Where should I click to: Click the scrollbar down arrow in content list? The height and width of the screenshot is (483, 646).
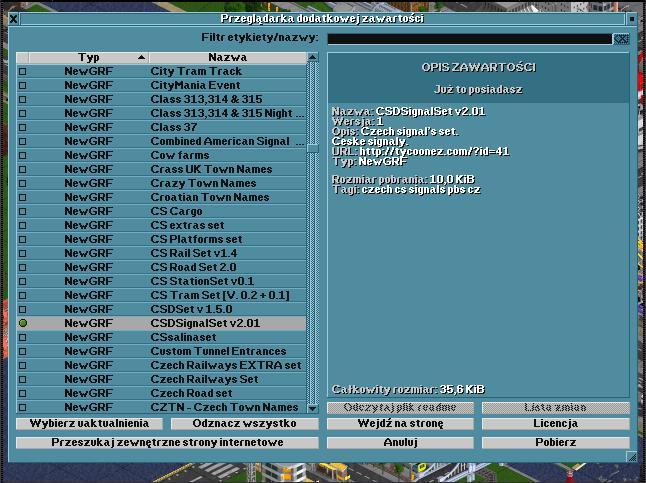[313, 408]
